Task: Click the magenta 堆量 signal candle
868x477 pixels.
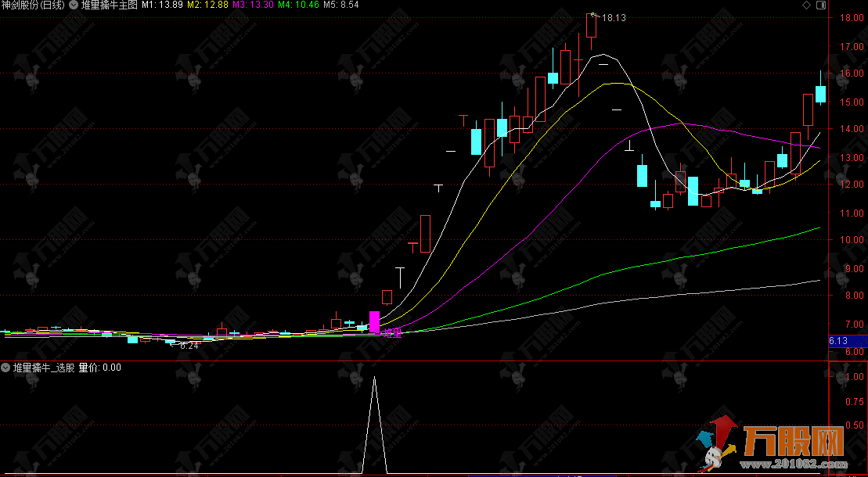Action: pyautogui.click(x=374, y=321)
